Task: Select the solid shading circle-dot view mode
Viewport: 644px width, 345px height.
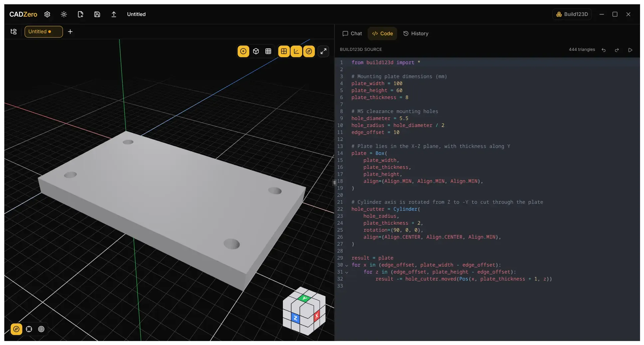Action: (x=243, y=51)
